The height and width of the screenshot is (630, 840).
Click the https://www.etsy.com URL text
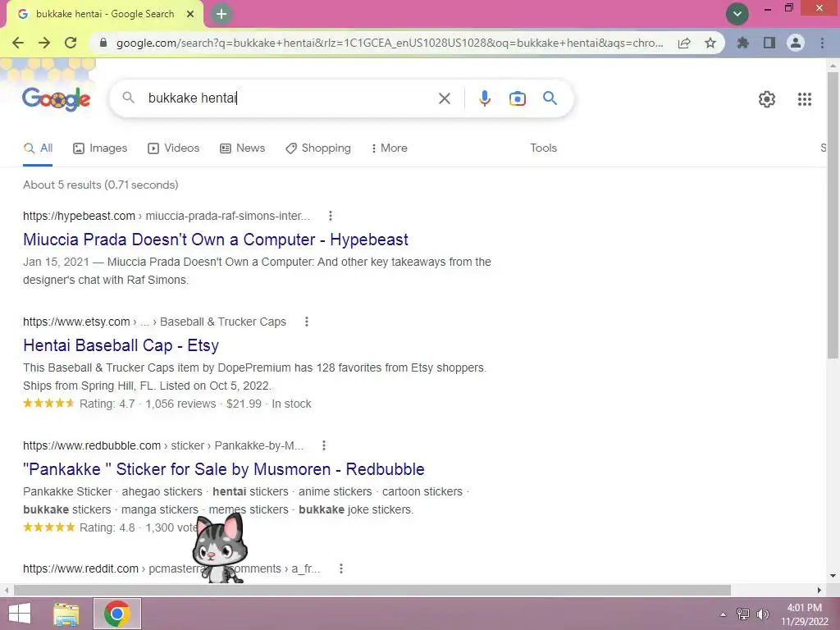click(76, 322)
